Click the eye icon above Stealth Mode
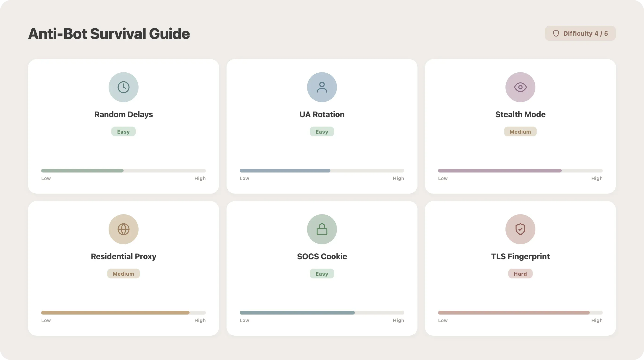This screenshot has height=360, width=644. 520,87
